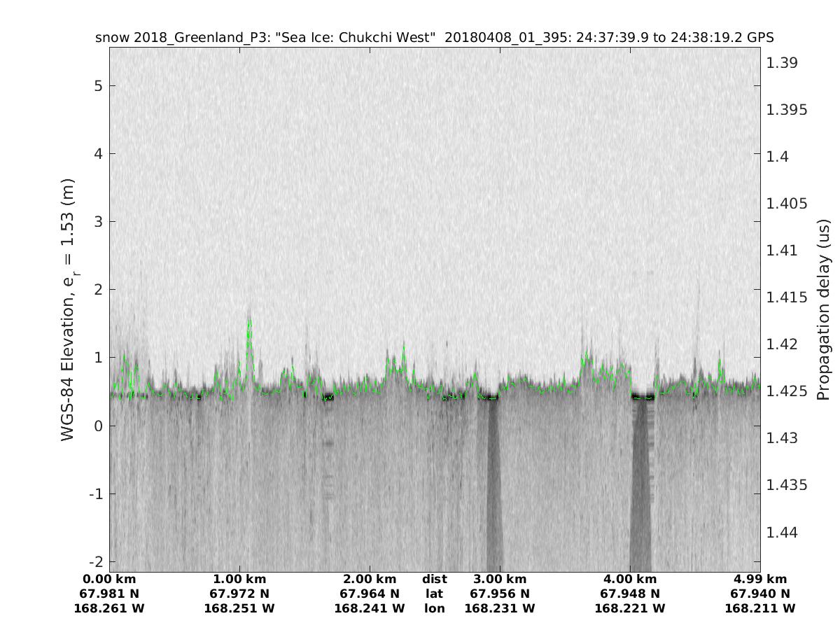Screen dimensions: 840x630
Task: Click the 'dist' legend label under the axis
Action: 434,579
